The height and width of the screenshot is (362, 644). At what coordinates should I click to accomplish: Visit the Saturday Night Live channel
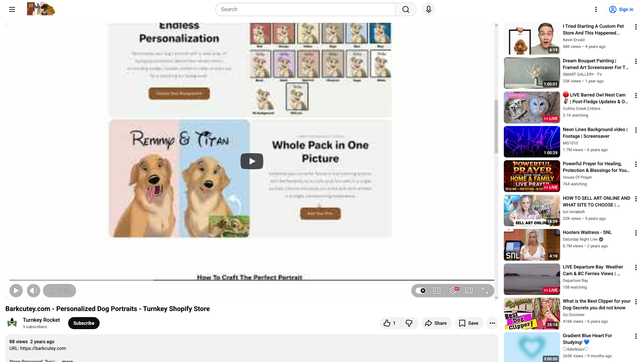580,239
